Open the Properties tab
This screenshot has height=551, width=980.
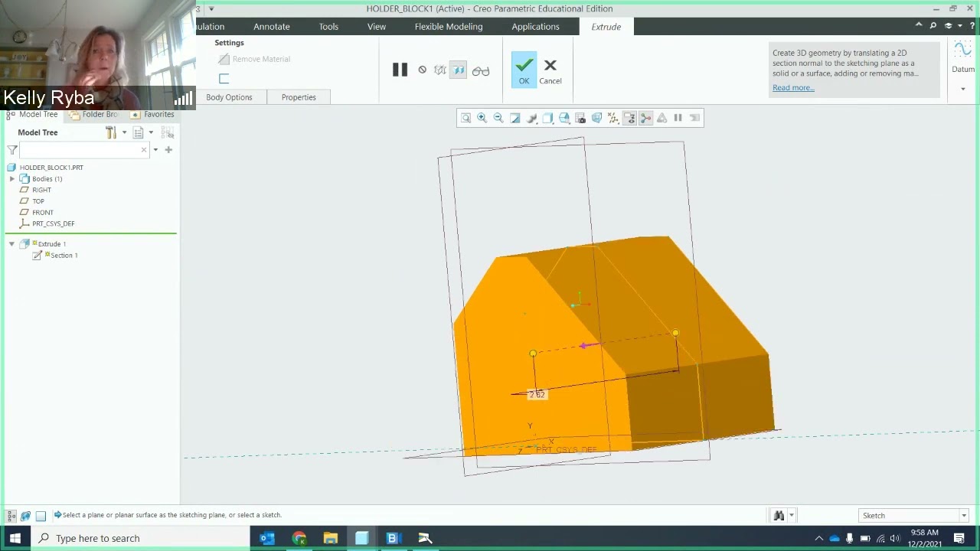[x=299, y=97]
